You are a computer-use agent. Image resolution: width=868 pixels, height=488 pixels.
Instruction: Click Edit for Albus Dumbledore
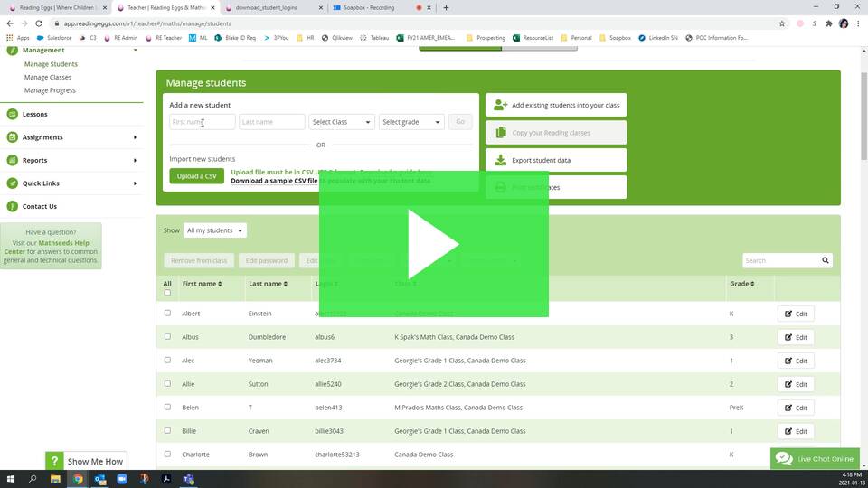tap(796, 337)
